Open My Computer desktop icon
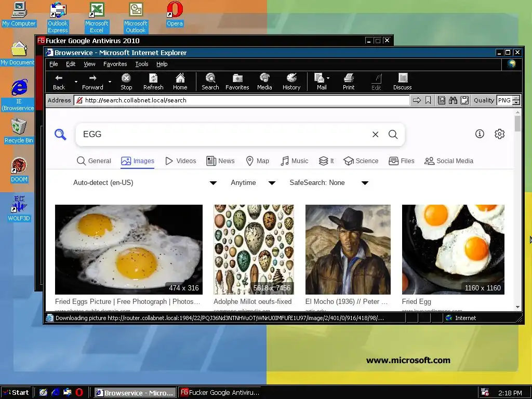Screen dimensions: 532x399 click(19, 14)
